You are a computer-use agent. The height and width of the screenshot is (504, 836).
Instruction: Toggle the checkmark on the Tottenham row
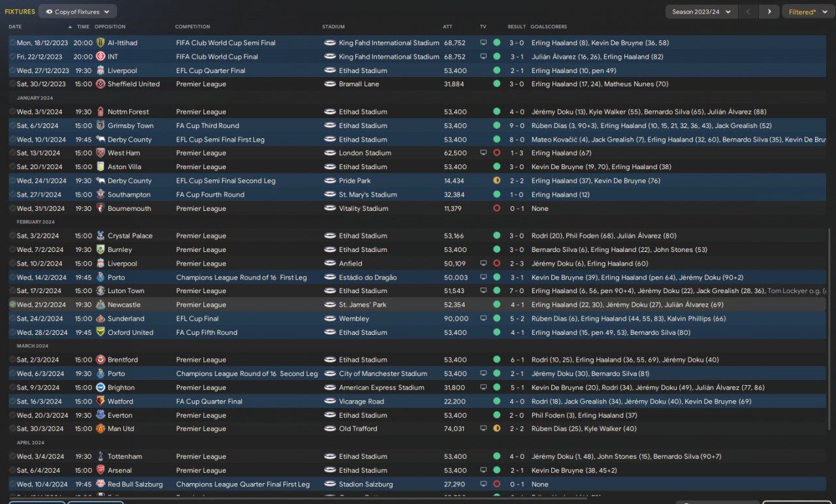(12, 457)
